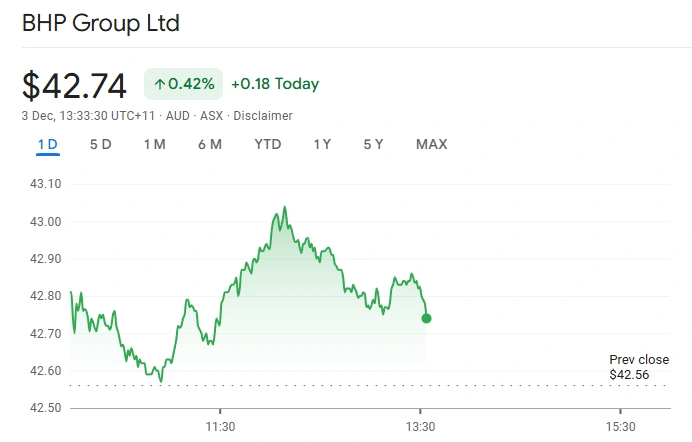Show the 6M price history tab
Screen dimensions: 692x442
pyautogui.click(x=209, y=144)
